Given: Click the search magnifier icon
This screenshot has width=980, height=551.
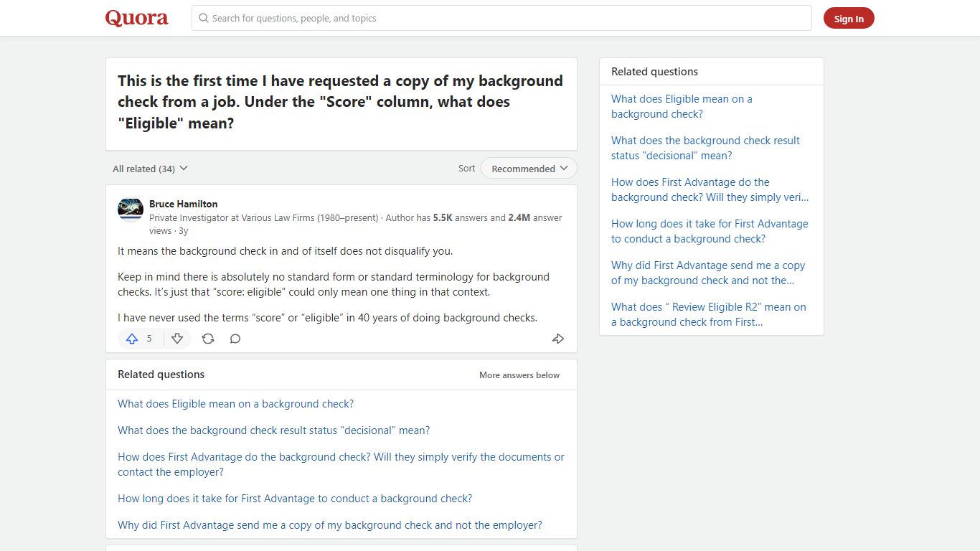Looking at the screenshot, I should click(x=204, y=18).
